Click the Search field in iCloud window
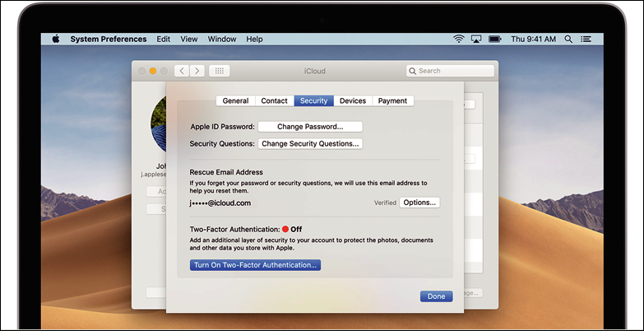The image size is (644, 331). [450, 71]
